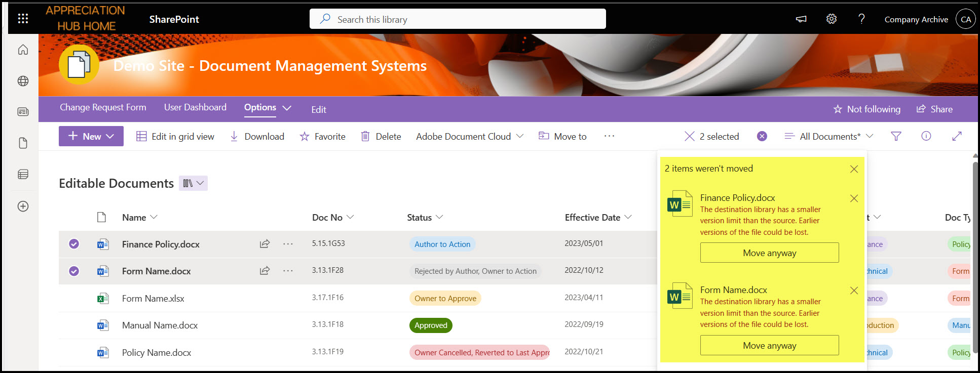The image size is (980, 373).
Task: Open the All Documents view dropdown
Action: click(x=830, y=136)
